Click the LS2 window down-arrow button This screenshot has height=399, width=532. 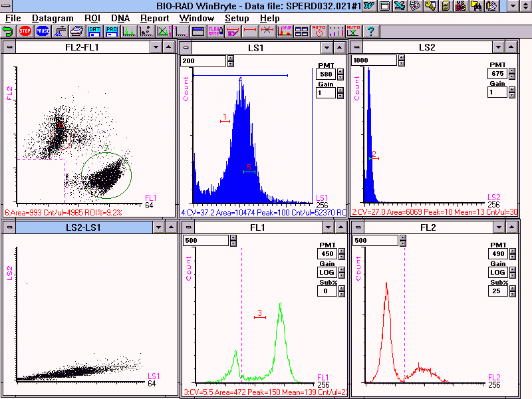[498, 47]
